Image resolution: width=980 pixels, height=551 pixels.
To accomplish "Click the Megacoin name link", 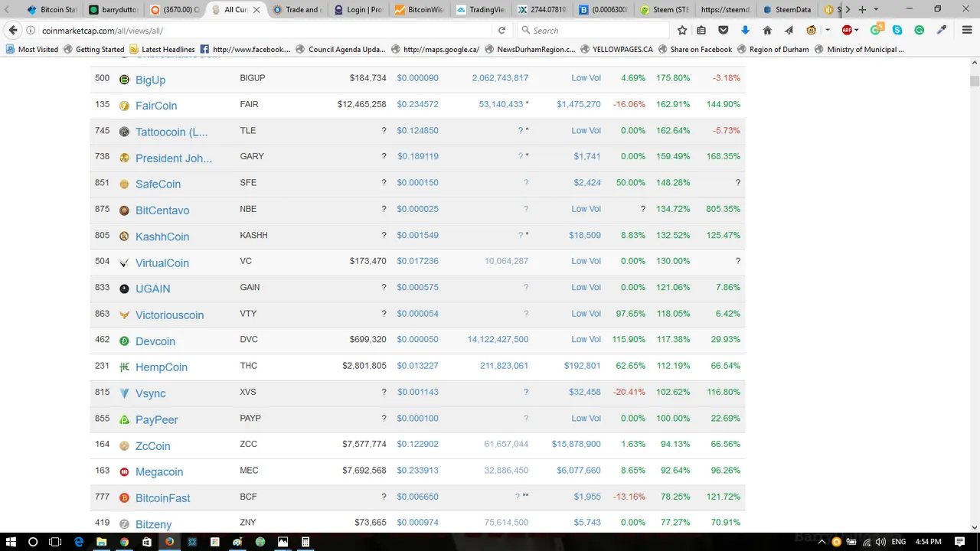I will pos(159,472).
